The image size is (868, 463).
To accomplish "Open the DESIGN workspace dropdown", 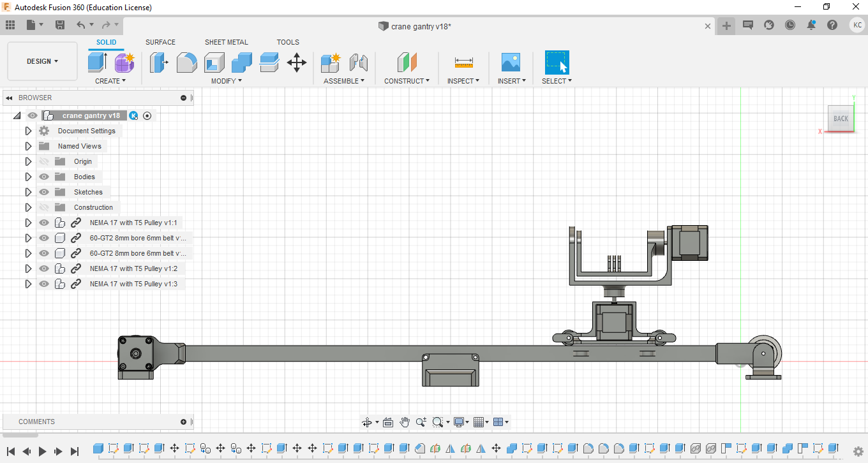I will click(42, 61).
